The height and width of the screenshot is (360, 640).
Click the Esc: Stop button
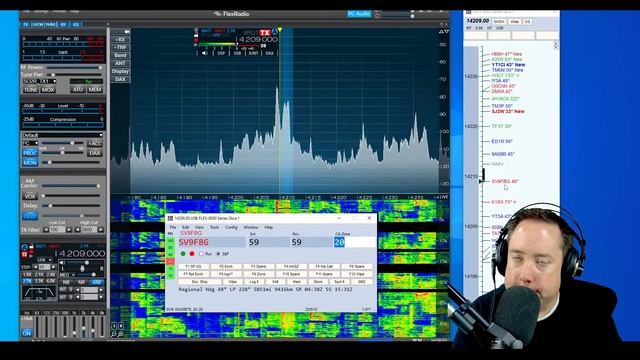pyautogui.click(x=200, y=282)
